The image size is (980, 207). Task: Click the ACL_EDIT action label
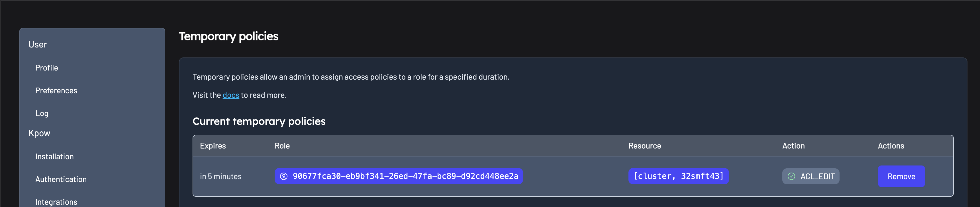(817, 176)
